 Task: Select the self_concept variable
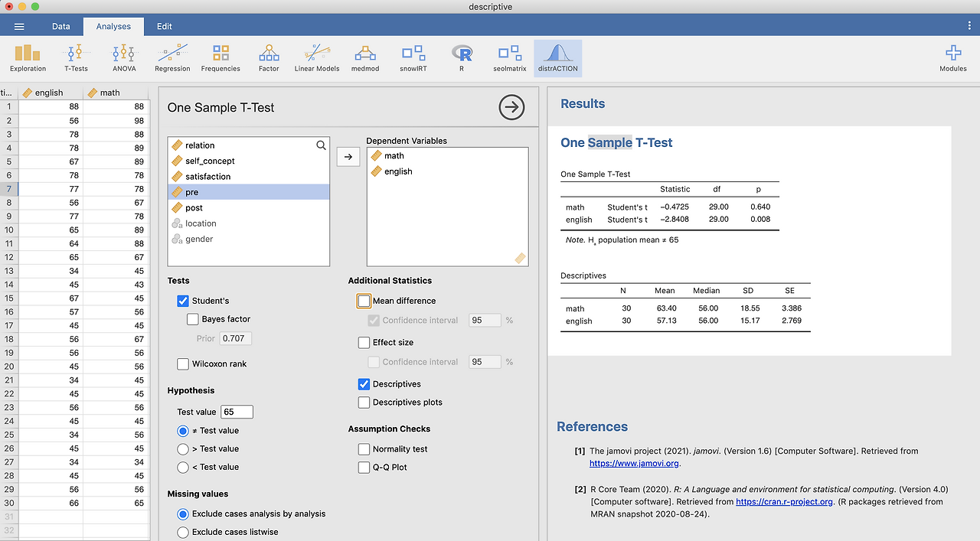[248, 161]
